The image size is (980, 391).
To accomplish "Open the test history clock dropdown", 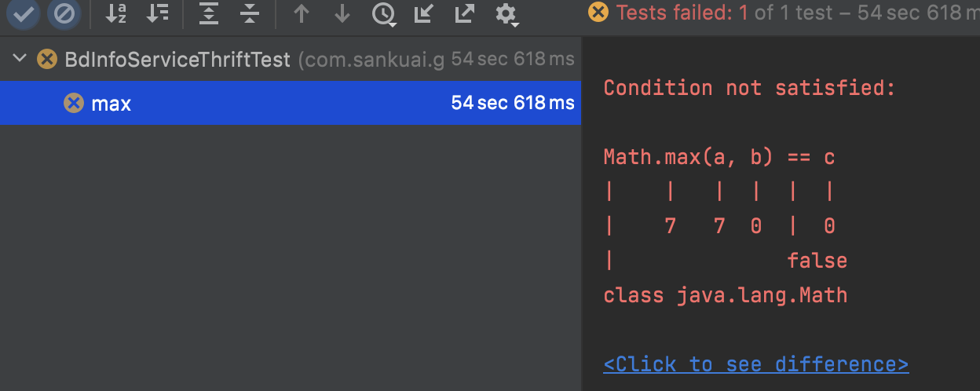I will 384,14.
